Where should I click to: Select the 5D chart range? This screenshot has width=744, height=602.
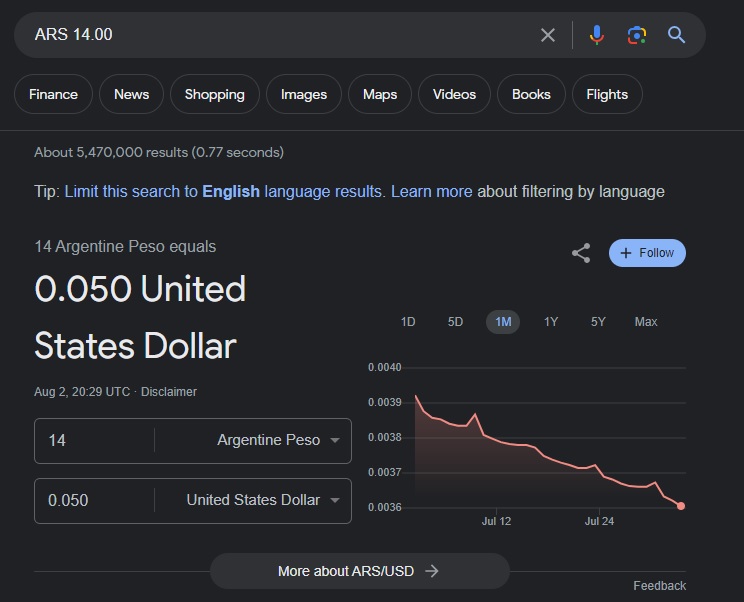[455, 322]
